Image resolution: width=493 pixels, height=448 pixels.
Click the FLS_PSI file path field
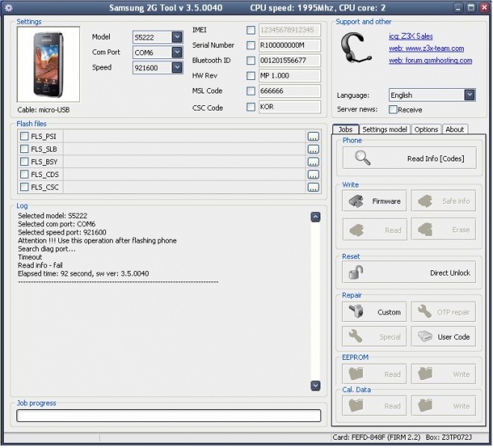(185, 137)
